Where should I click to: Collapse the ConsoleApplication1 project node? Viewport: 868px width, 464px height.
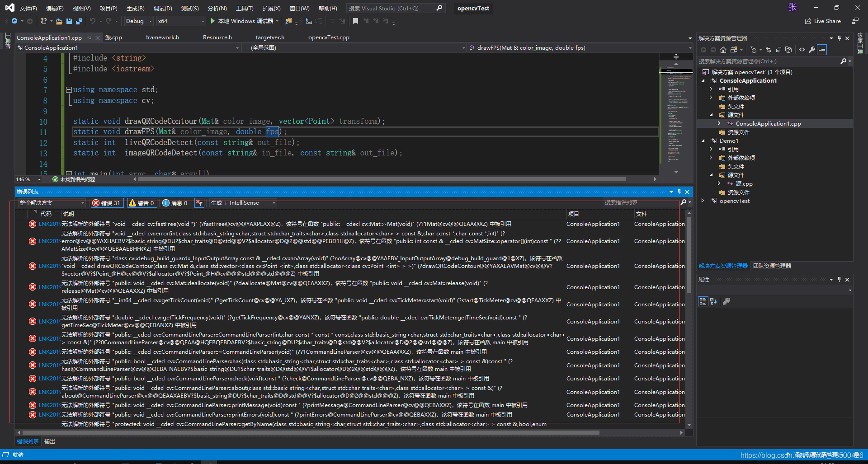(x=703, y=80)
